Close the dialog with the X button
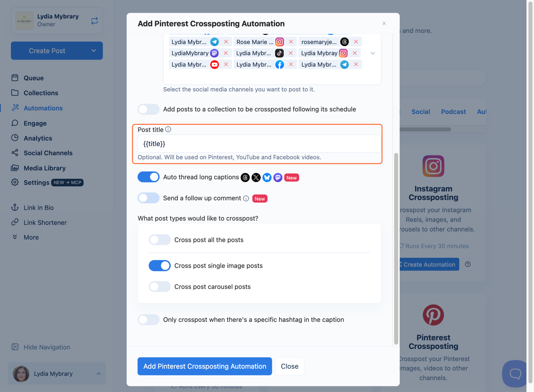The image size is (534, 392). pos(384,23)
